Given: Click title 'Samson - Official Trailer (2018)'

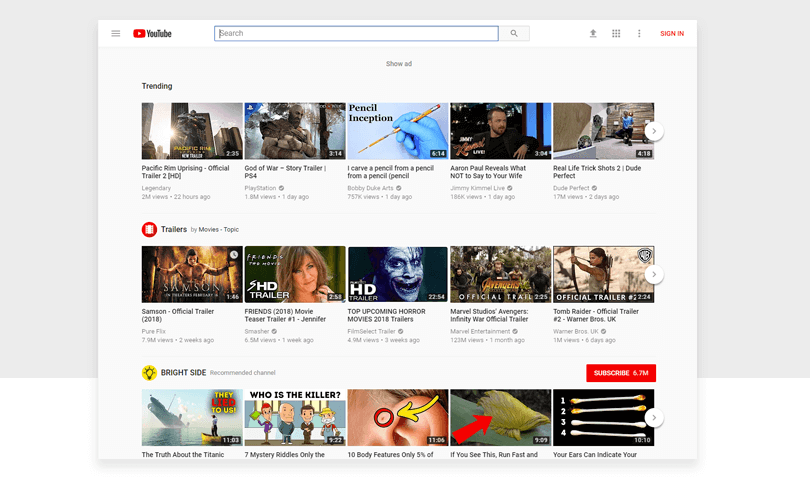Looking at the screenshot, I should (x=178, y=315).
